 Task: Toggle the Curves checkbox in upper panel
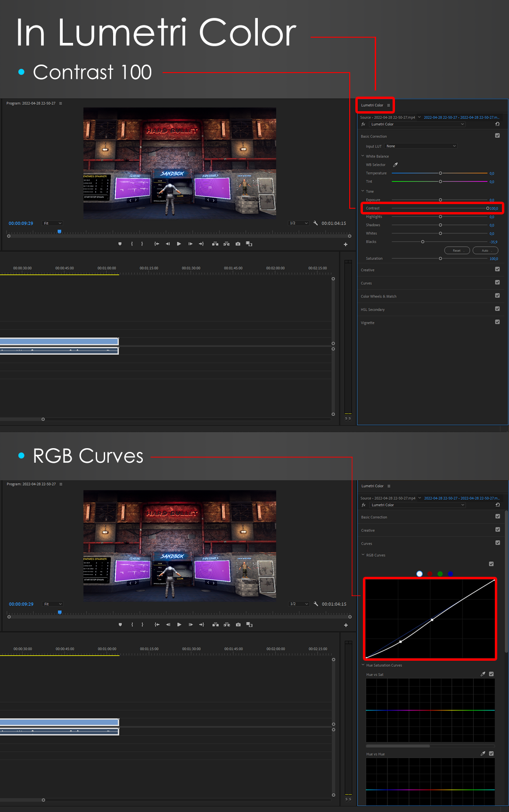click(x=497, y=282)
